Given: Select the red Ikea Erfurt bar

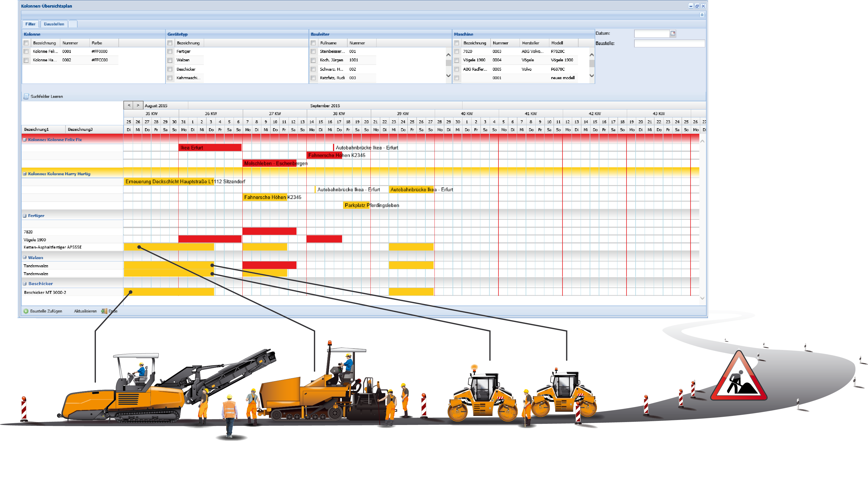Looking at the screenshot, I should (210, 148).
